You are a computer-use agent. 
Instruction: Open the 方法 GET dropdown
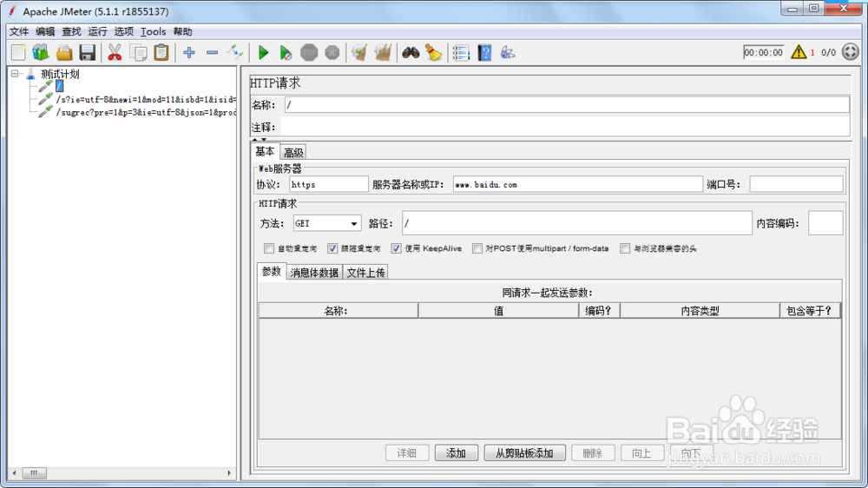click(326, 223)
